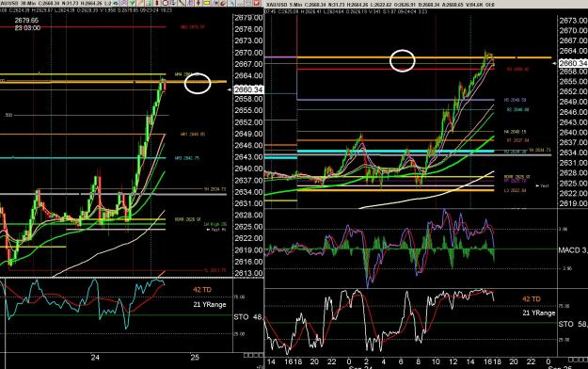Click date 24 on the 30-Min time axis

tap(95, 358)
